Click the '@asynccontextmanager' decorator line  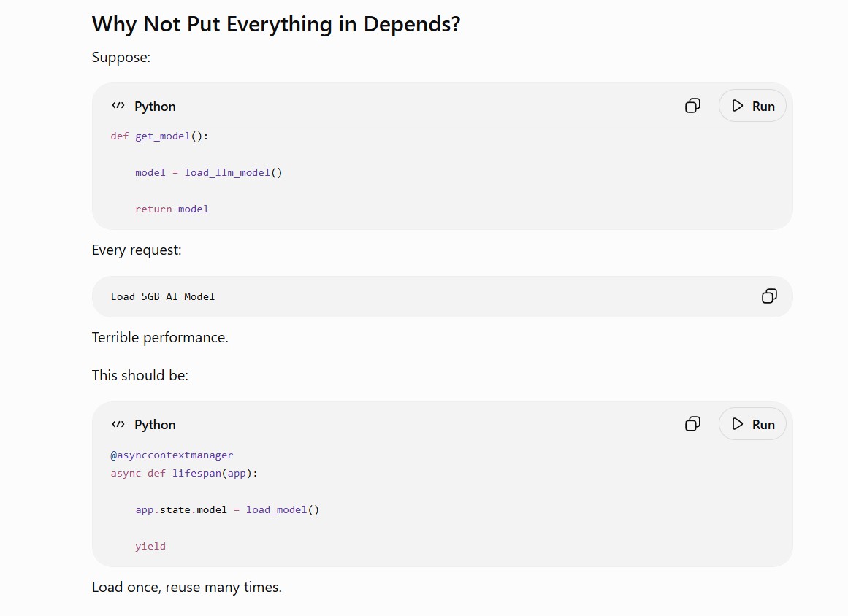(x=172, y=455)
